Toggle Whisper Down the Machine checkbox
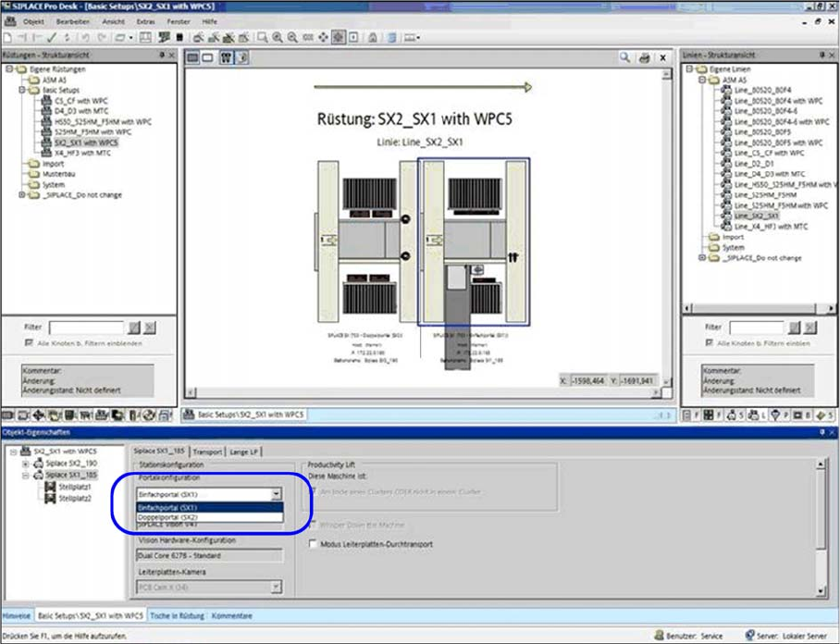The height and width of the screenshot is (644, 840). point(312,525)
